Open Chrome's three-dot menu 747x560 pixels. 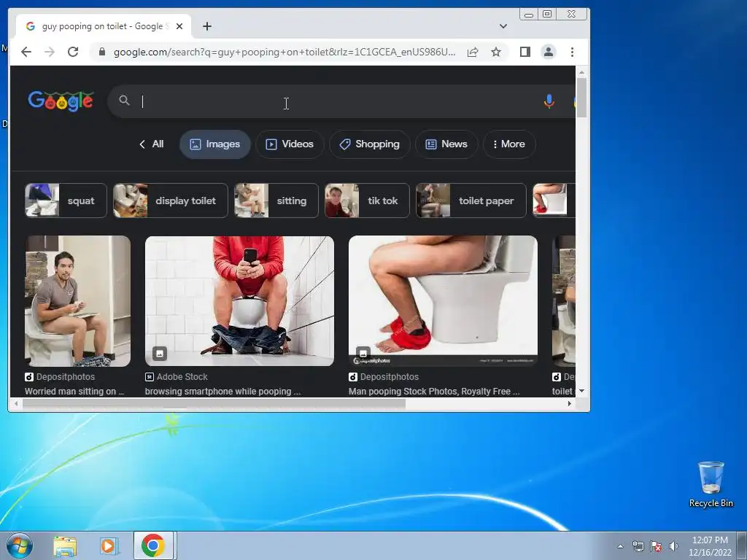[x=572, y=52]
